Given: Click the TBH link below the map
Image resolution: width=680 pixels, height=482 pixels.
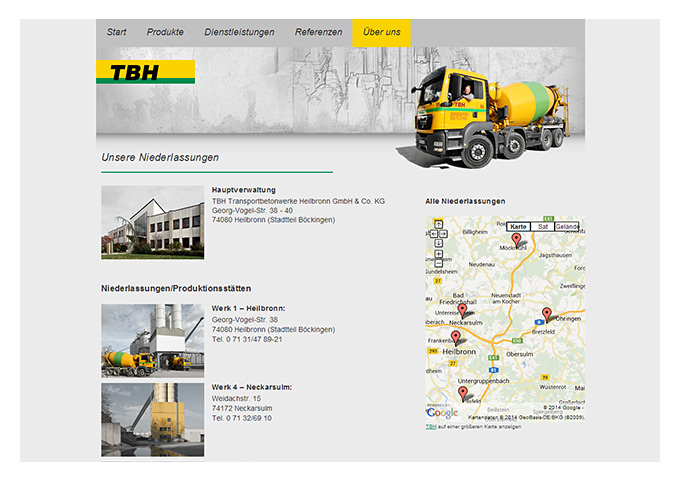Looking at the screenshot, I should point(431,427).
